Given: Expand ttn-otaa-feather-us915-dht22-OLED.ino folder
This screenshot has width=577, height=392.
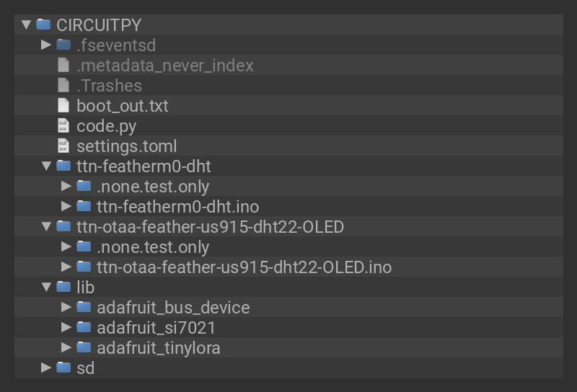Looking at the screenshot, I should point(66,267).
